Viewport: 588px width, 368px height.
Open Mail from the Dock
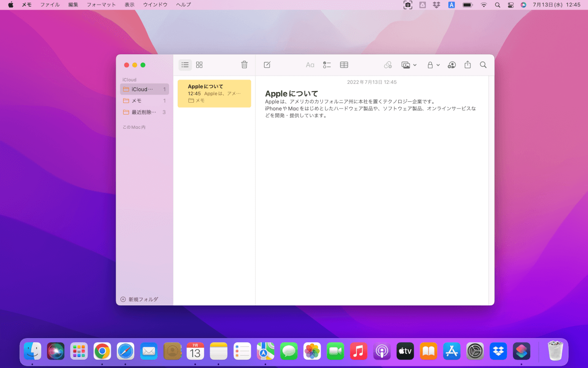(149, 352)
